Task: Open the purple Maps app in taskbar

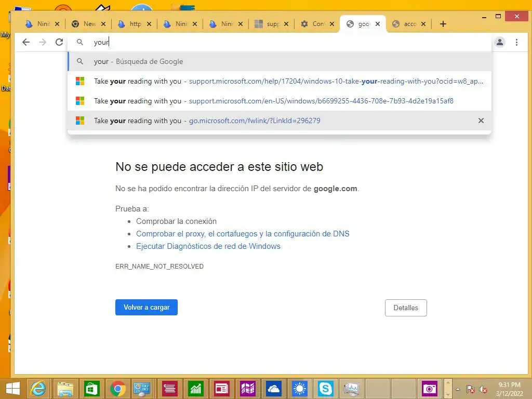Action: pyautogui.click(x=248, y=389)
